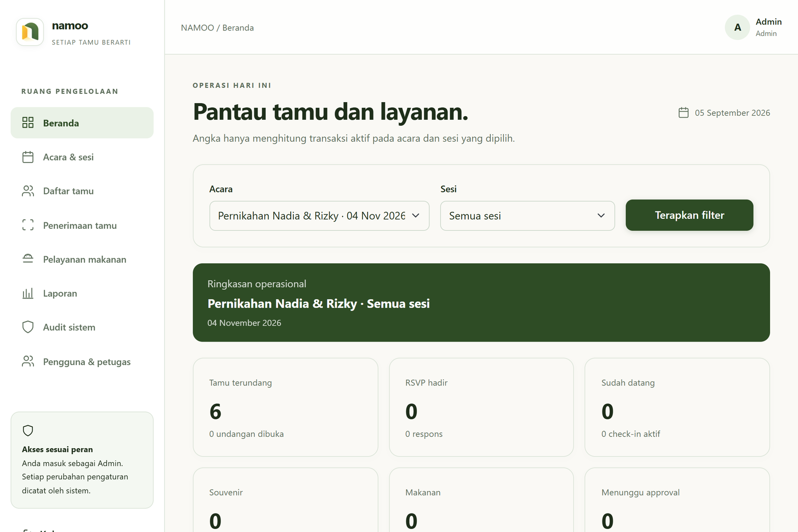Select Laporan from sidebar

click(x=82, y=293)
